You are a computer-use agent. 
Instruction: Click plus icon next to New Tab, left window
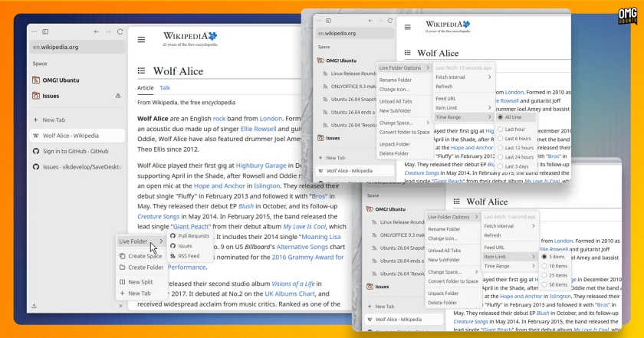coord(35,120)
